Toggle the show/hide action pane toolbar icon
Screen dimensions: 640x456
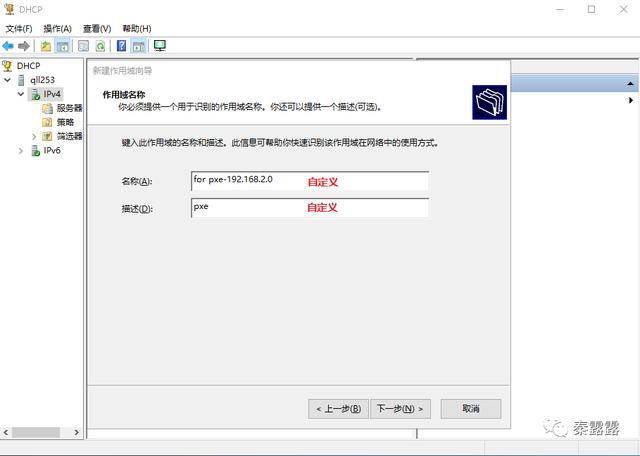click(x=138, y=46)
